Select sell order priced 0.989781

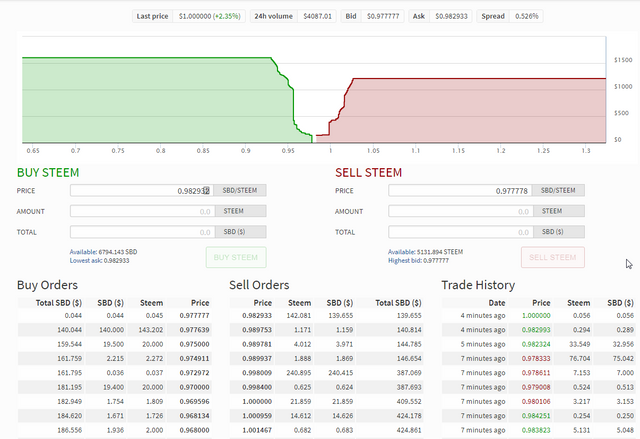pos(327,344)
